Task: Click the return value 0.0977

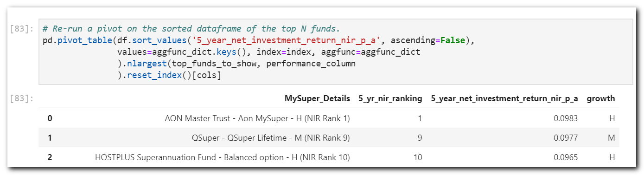Action: pos(566,138)
